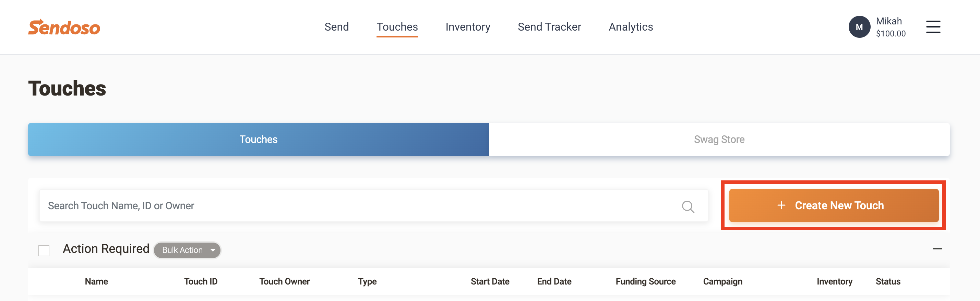Screen dimensions: 980x301
Task: Click the Name column header
Action: (x=96, y=281)
